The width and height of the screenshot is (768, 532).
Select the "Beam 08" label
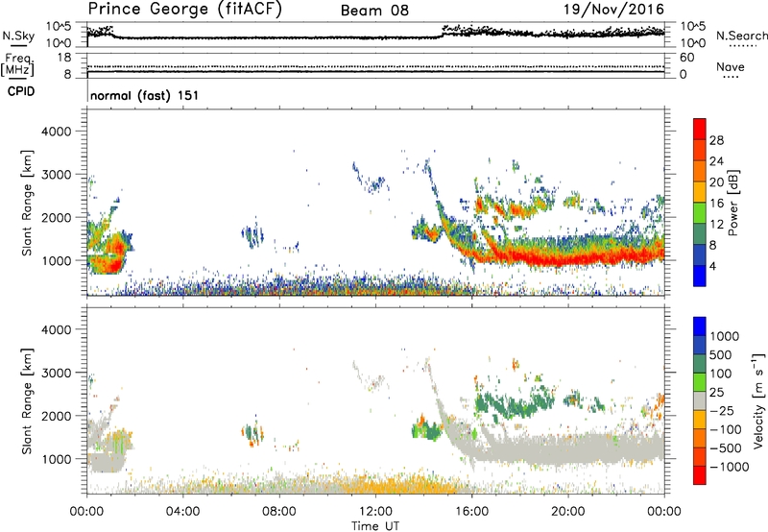(x=374, y=11)
